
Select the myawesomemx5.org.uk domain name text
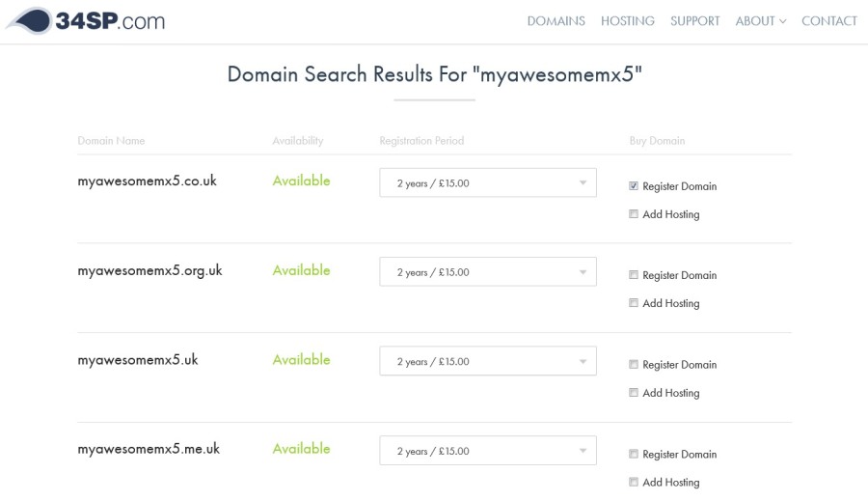149,270
